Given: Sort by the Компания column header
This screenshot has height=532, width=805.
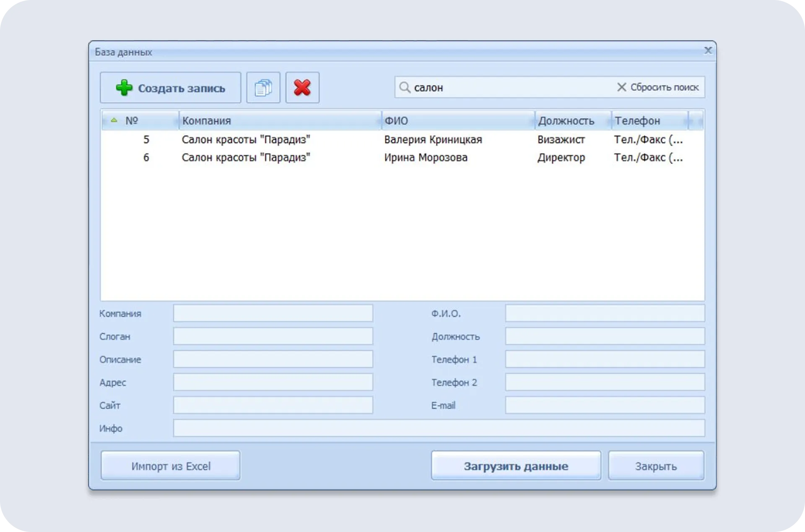Looking at the screenshot, I should tap(280, 121).
